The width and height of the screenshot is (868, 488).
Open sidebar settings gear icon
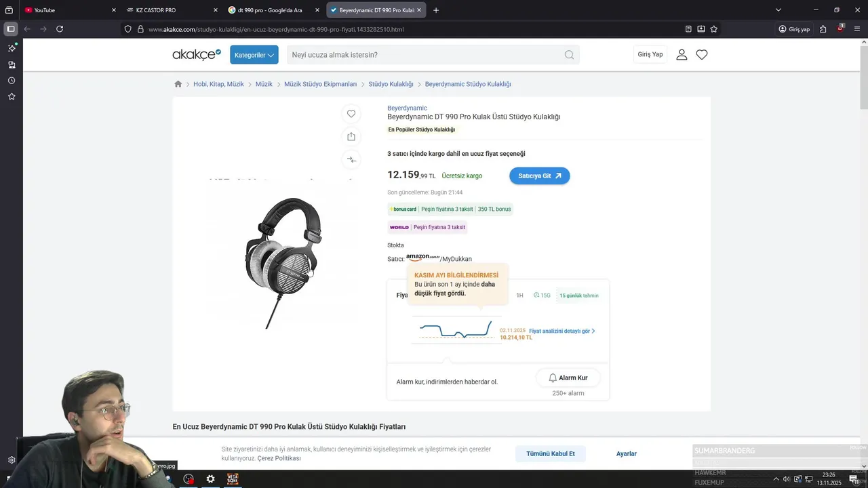pyautogui.click(x=12, y=460)
